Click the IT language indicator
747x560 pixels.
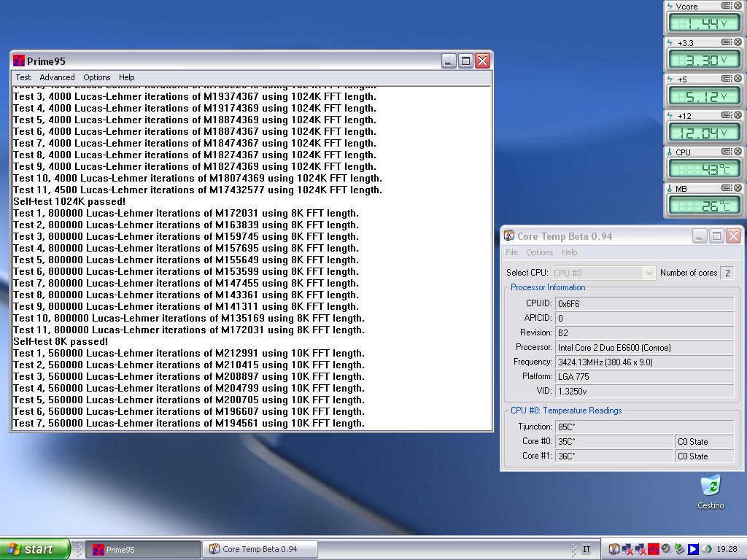tap(587, 550)
